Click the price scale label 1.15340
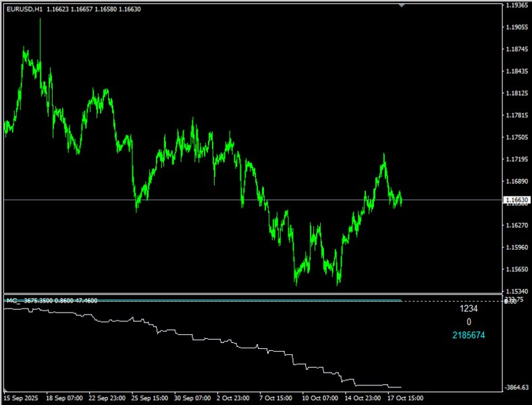532x405 pixels. (517, 292)
